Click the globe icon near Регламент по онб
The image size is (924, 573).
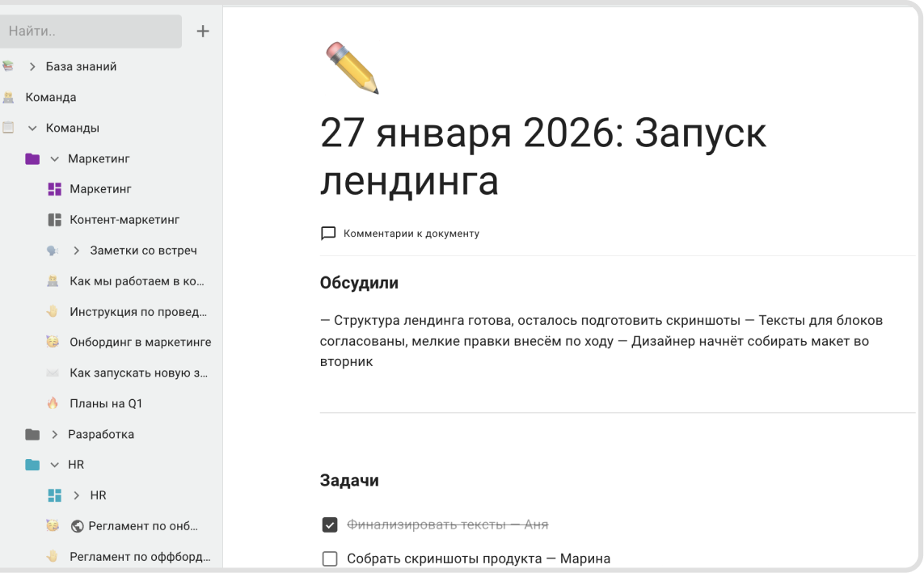tap(78, 526)
